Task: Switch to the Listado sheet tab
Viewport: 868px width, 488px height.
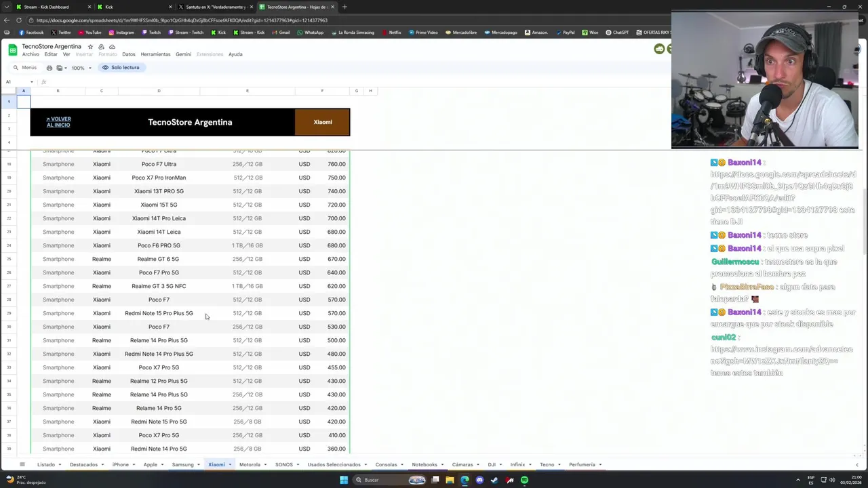Action: point(46,465)
